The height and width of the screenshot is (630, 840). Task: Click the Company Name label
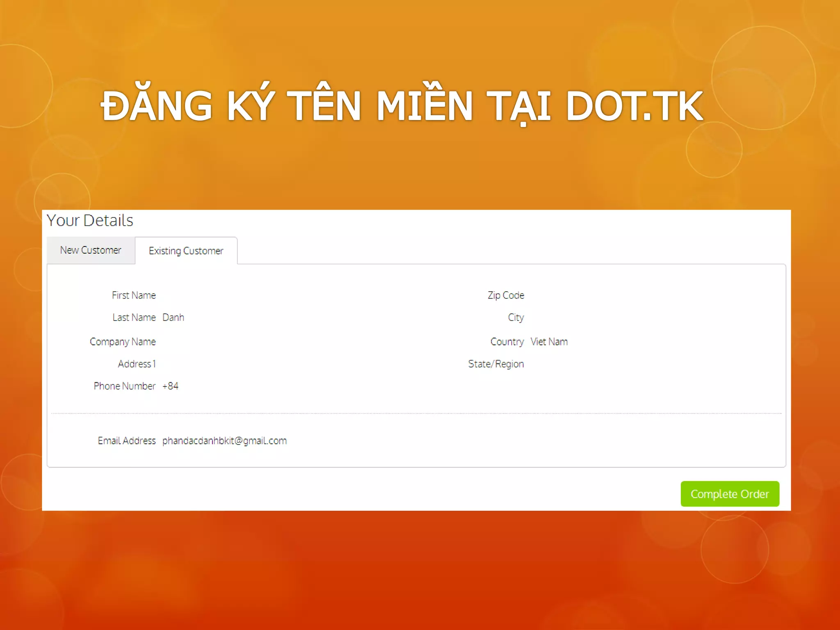123,342
